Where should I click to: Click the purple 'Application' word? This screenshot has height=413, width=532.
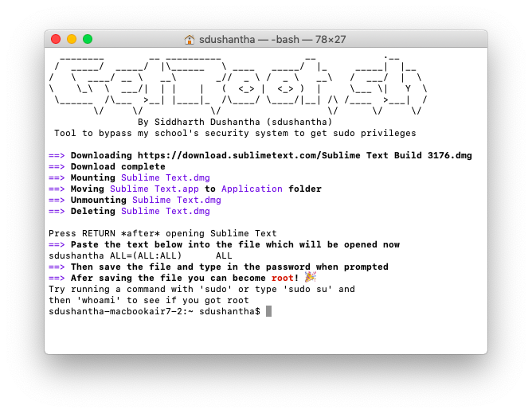pos(252,189)
